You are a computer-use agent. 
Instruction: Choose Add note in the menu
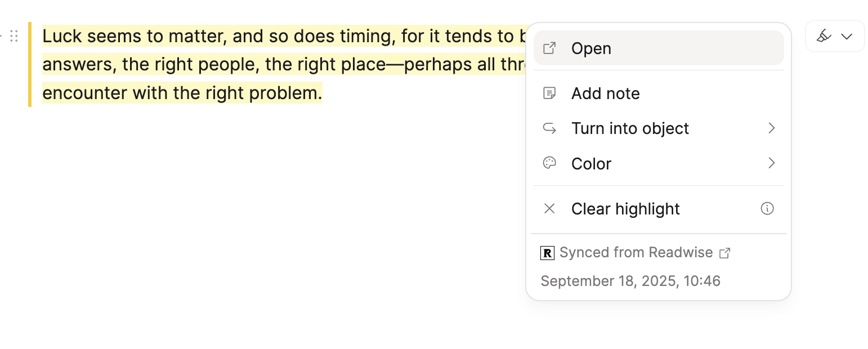[x=606, y=93]
